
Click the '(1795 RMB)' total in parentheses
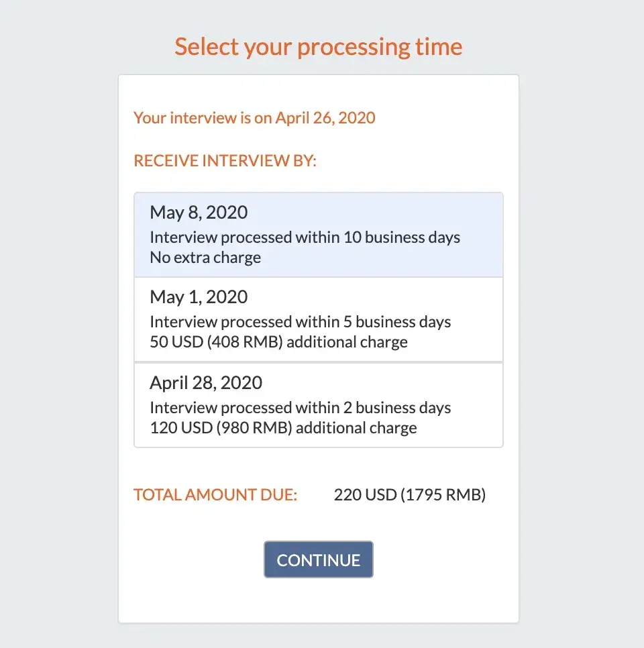point(443,495)
